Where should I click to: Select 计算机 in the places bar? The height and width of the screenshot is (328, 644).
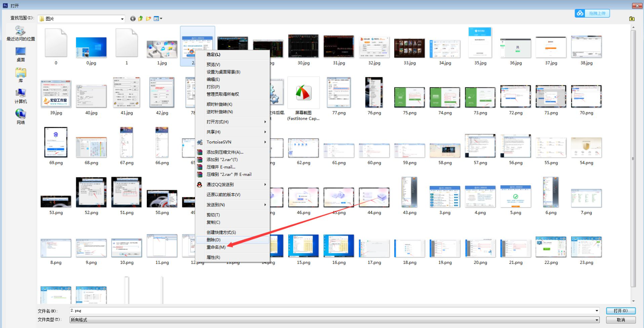pyautogui.click(x=21, y=96)
